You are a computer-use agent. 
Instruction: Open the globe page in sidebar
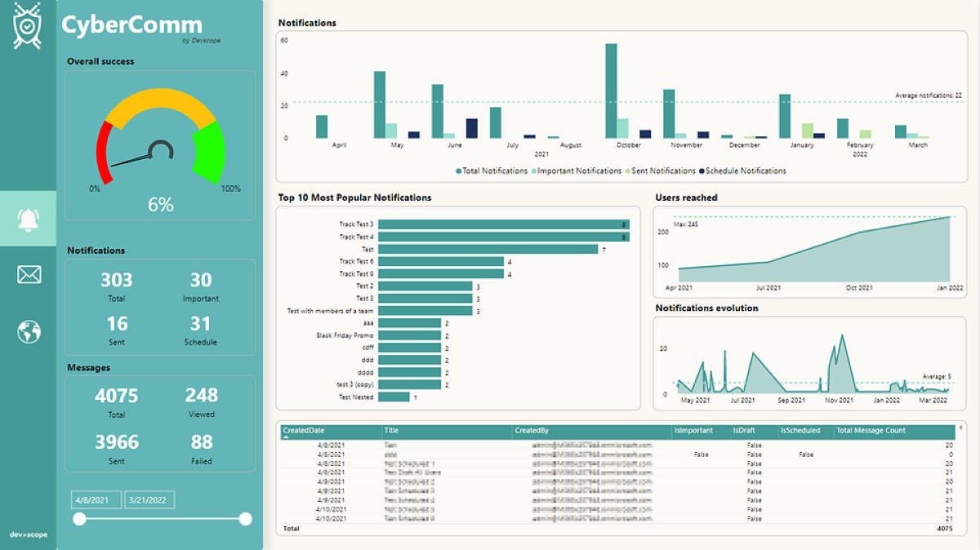click(29, 332)
